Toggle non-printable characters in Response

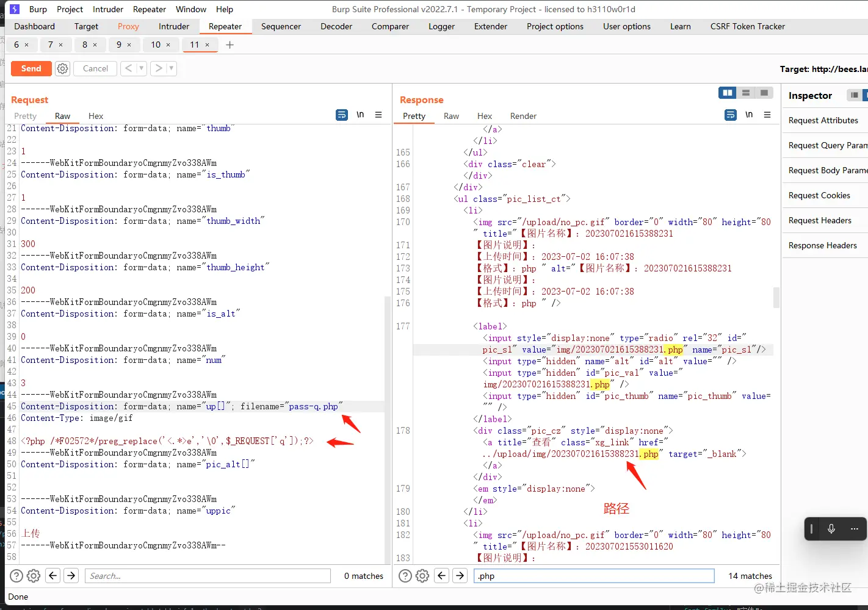pos(749,115)
